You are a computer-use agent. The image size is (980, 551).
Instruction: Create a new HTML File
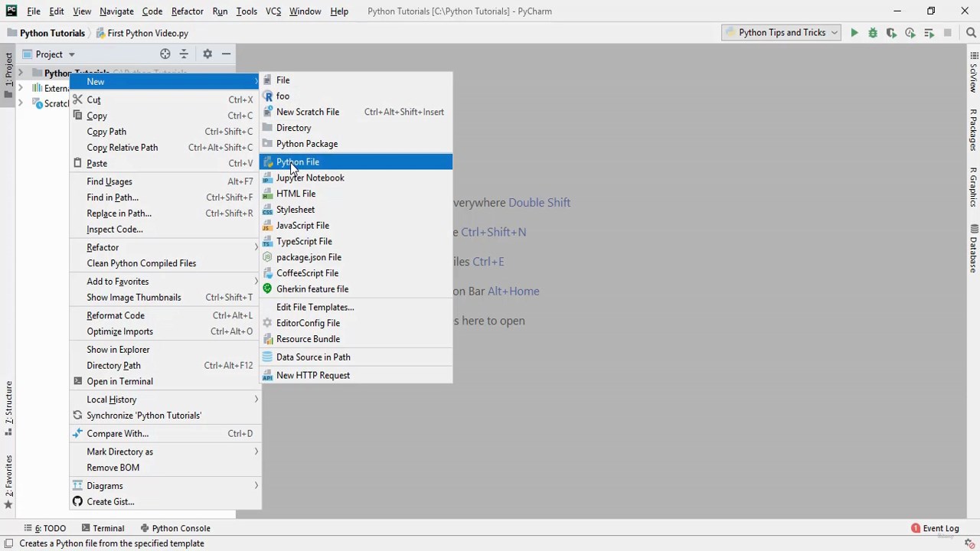356,194
